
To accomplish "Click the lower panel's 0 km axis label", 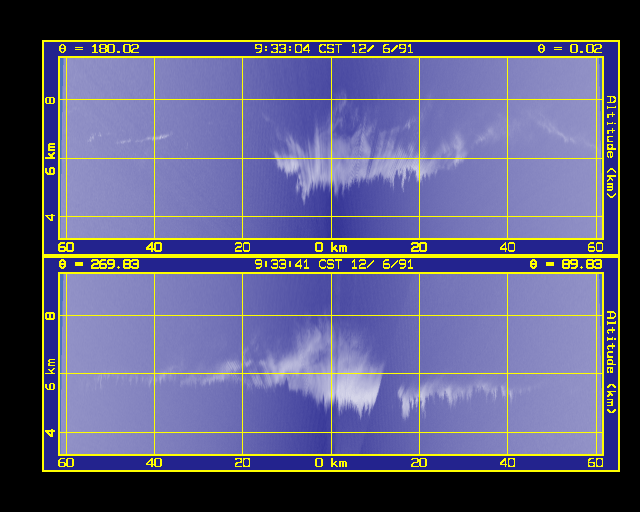I will click(331, 463).
